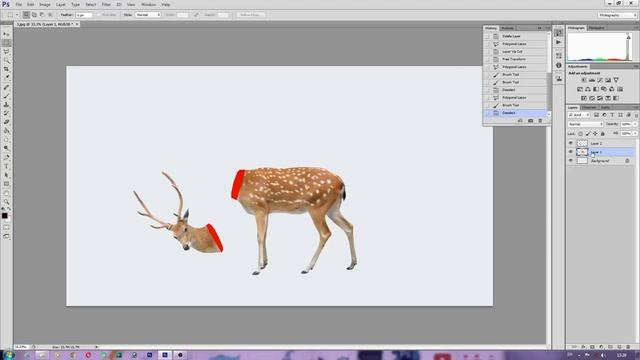Select the Rectangular Marquee tool in toolbox

(x=6, y=43)
